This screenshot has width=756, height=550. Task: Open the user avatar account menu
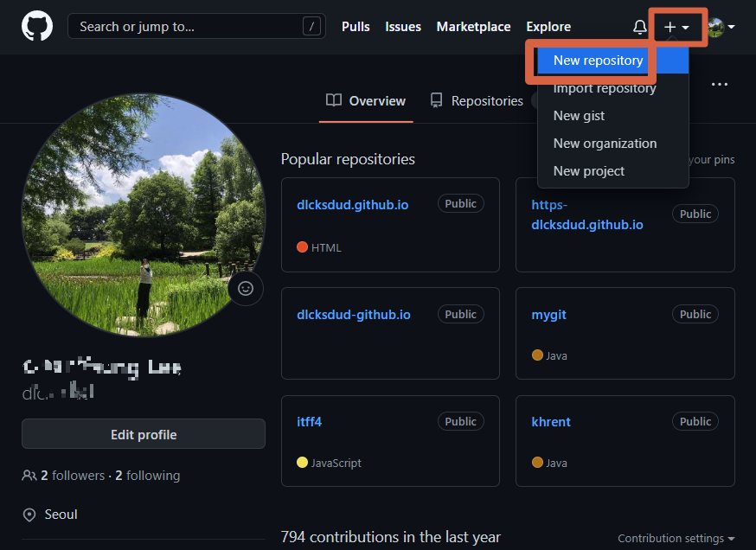pos(721,27)
